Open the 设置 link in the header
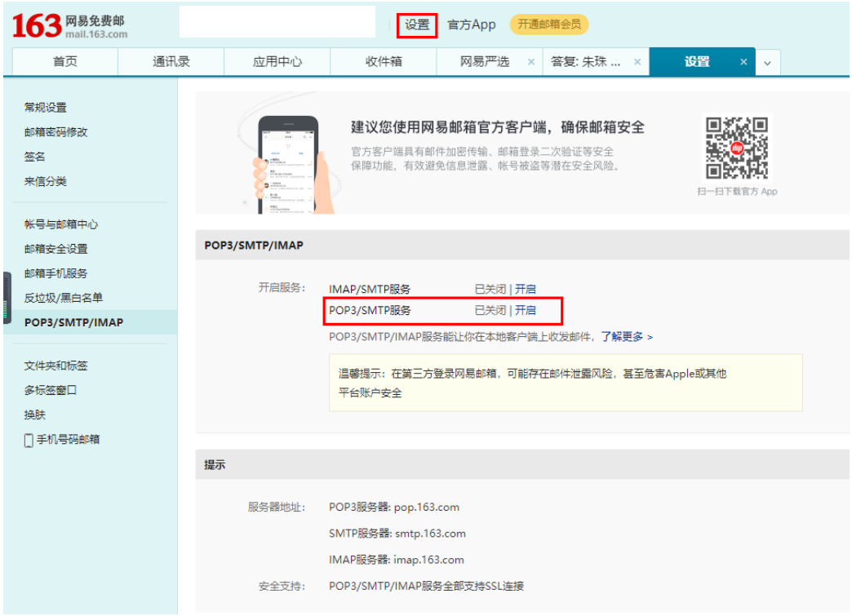 pos(417,25)
